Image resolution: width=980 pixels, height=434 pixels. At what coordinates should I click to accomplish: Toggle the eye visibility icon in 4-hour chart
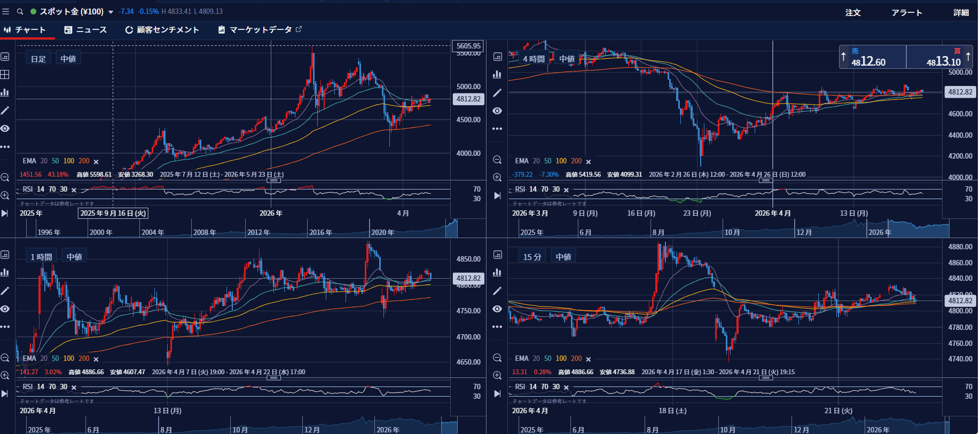(497, 111)
